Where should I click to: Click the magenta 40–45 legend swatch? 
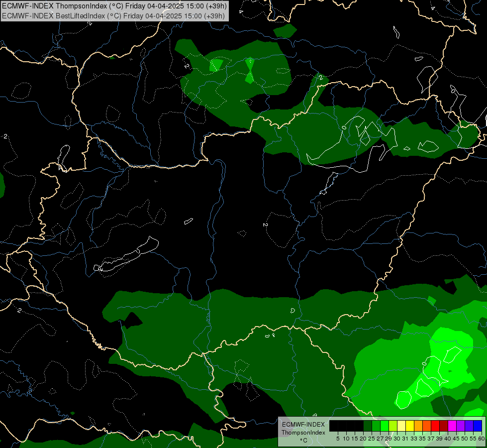click(452, 426)
